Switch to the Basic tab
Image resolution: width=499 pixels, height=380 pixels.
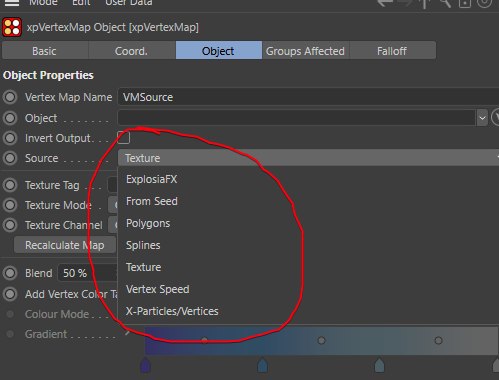point(45,51)
